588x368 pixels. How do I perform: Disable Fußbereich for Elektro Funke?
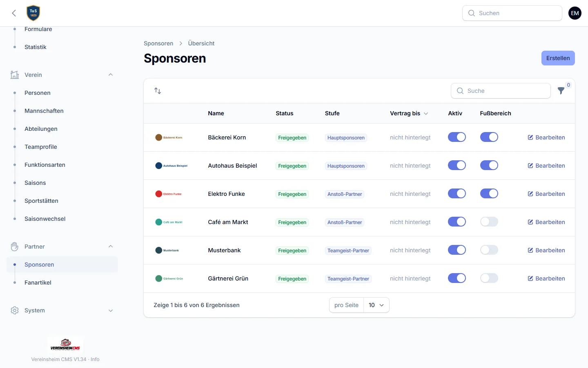click(x=489, y=193)
